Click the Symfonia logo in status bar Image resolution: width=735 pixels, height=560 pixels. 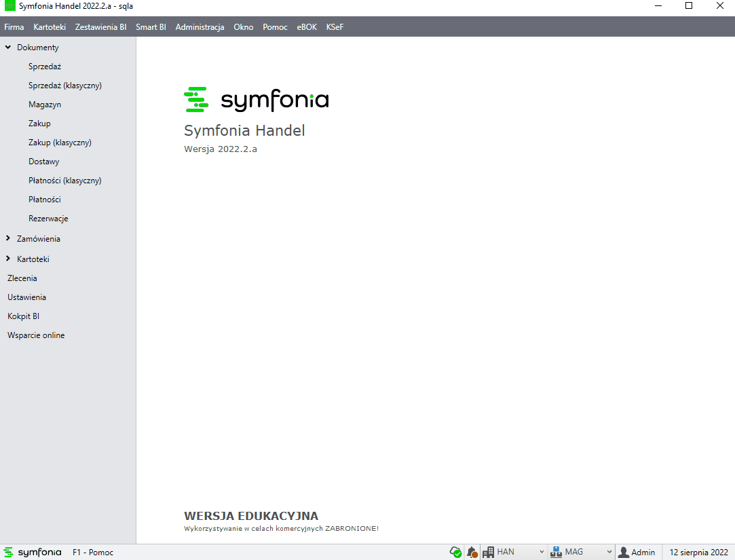tap(33, 553)
